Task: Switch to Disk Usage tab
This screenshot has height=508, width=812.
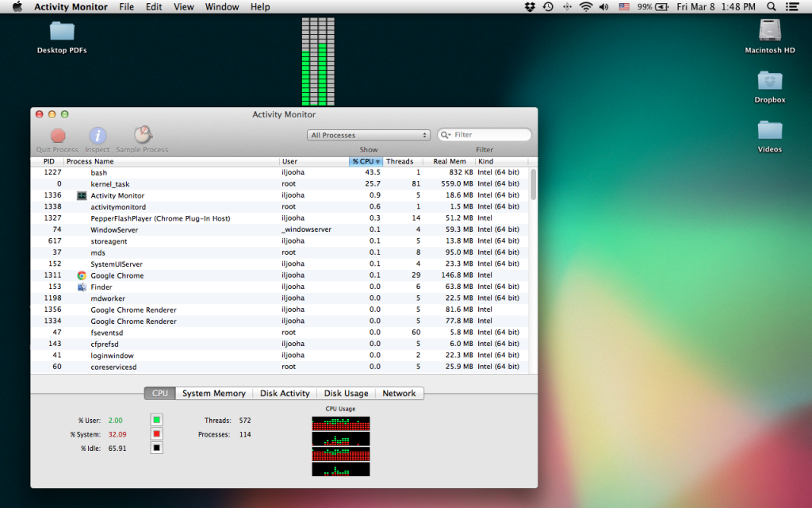Action: coord(346,394)
